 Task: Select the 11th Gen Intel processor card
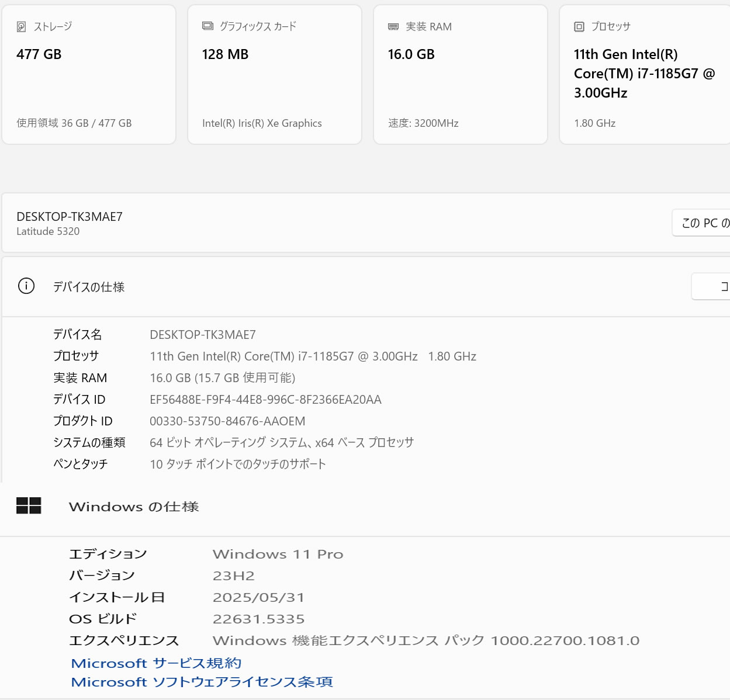tap(645, 74)
